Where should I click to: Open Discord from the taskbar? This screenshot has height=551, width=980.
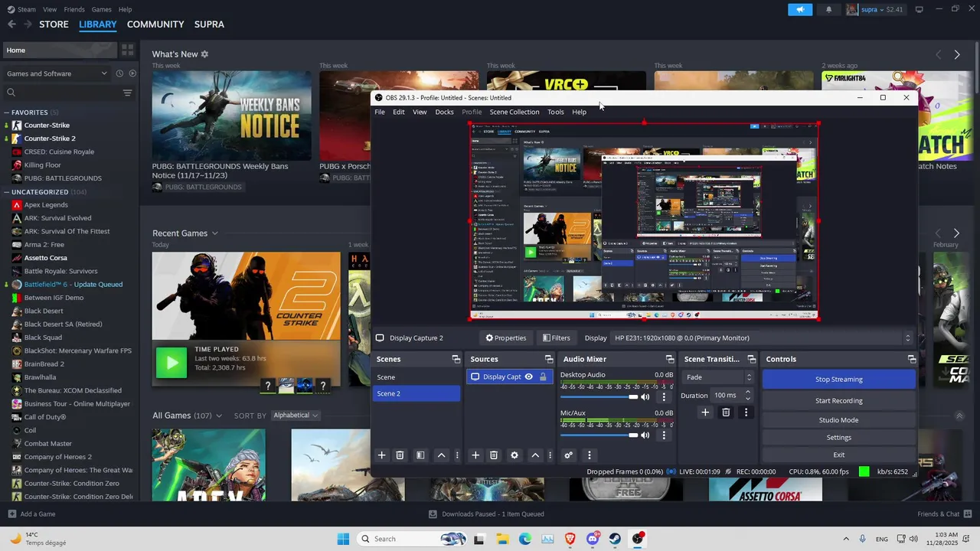tap(593, 539)
